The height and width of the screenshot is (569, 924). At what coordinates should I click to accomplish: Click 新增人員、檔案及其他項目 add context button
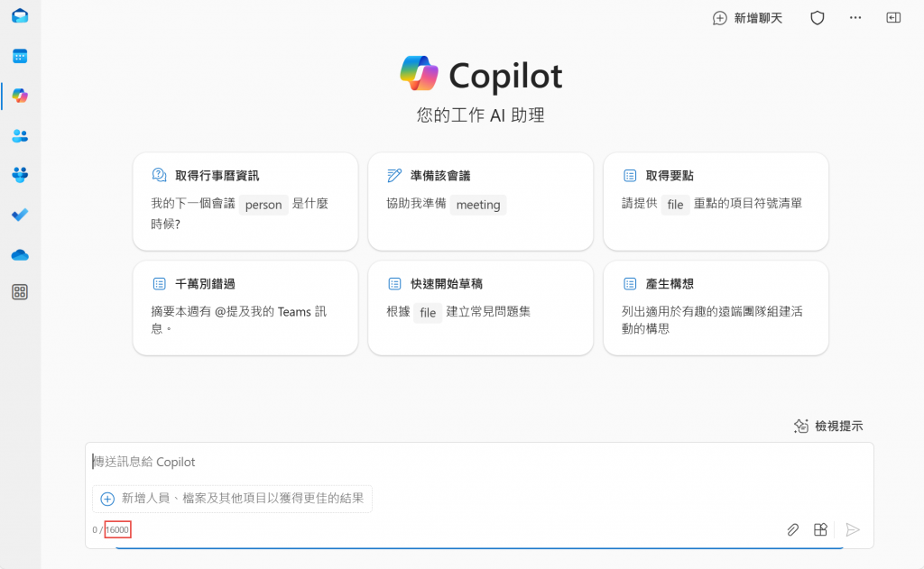[x=232, y=499]
